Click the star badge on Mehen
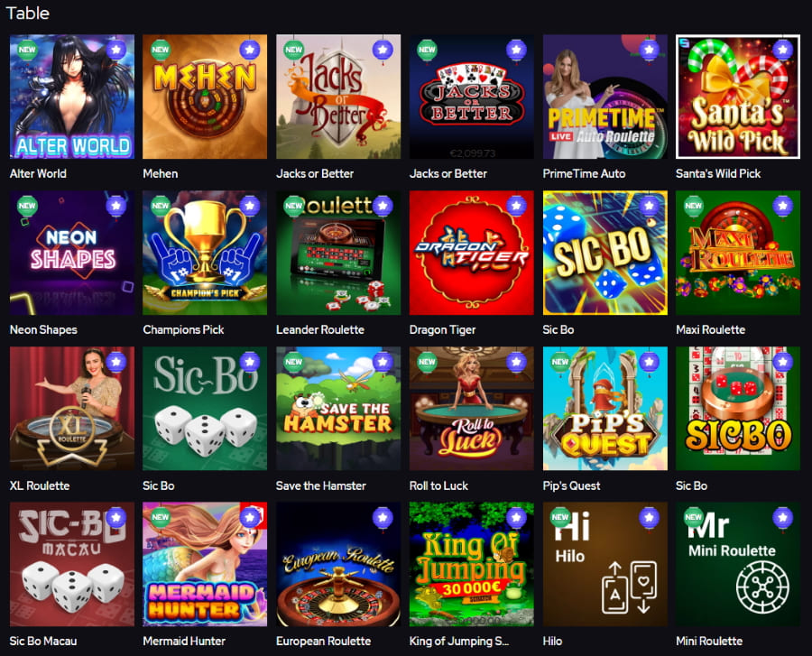This screenshot has width=812, height=656. pyautogui.click(x=250, y=50)
